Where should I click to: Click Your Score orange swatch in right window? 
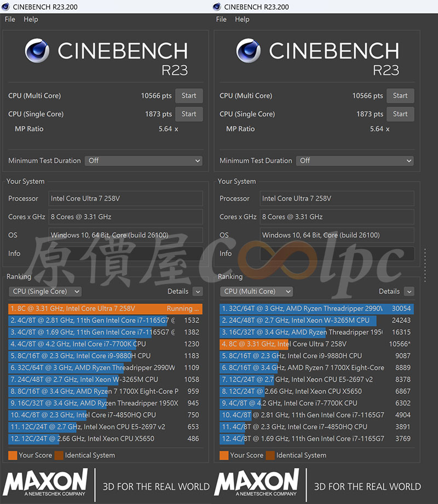tap(224, 455)
